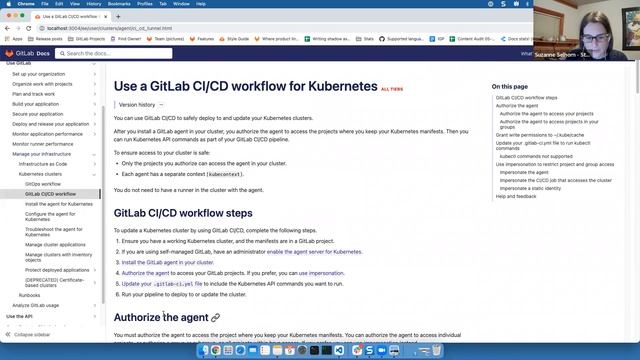Image resolution: width=640 pixels, height=360 pixels.
Task: Expand Deploy and release your application
Action: 95,124
